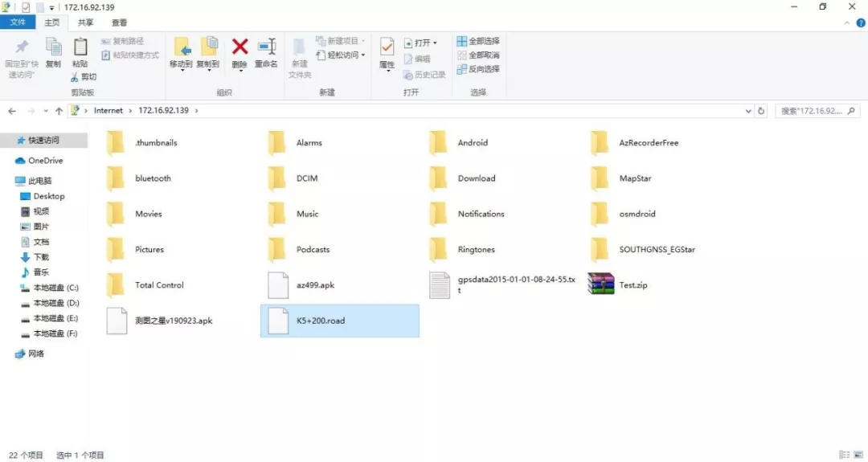Click the Copy icon in ribbon
This screenshot has width=868, height=462.
click(54, 47)
